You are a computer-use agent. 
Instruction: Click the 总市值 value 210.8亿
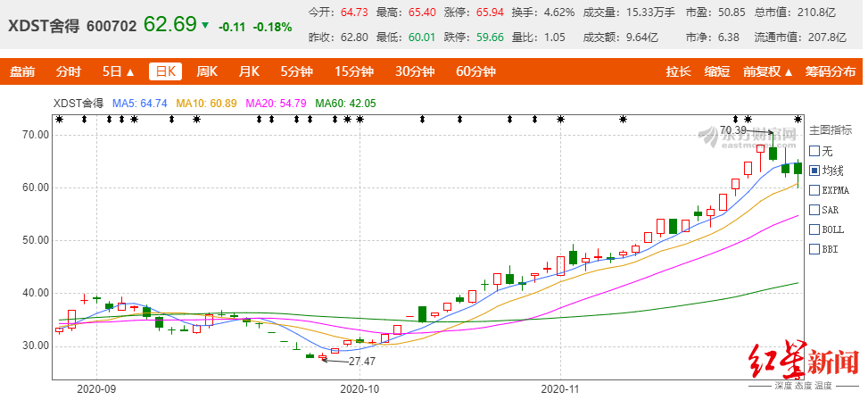coord(817,12)
